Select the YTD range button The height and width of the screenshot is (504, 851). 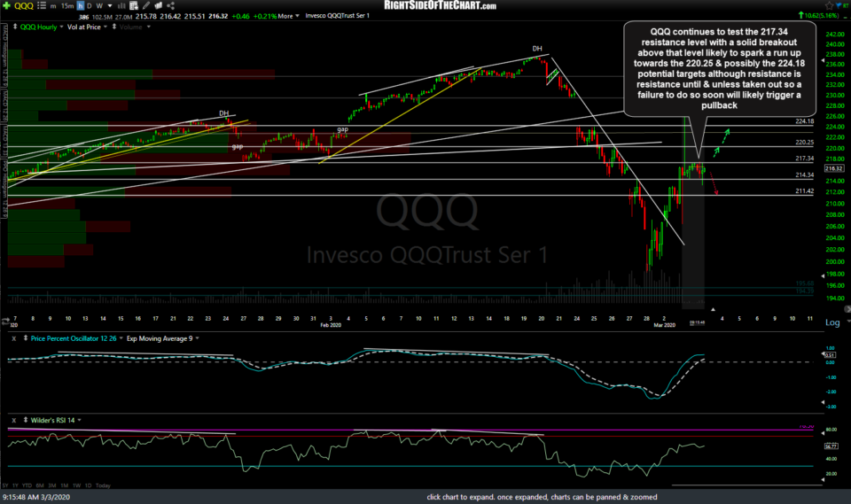tap(27, 485)
